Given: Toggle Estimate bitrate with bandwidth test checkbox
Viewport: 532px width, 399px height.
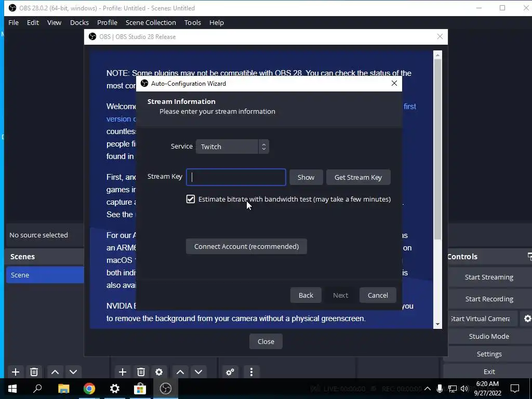Looking at the screenshot, I should click(x=191, y=199).
